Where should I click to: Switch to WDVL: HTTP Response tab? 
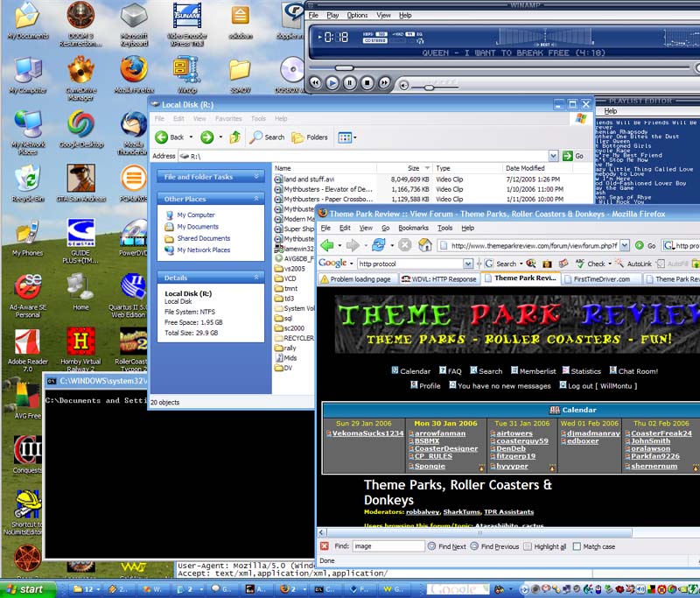point(439,279)
